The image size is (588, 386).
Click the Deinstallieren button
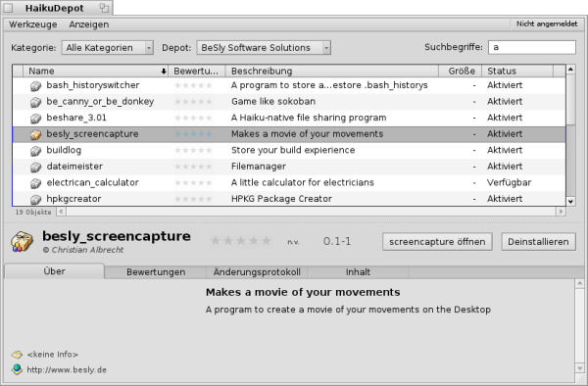coord(538,242)
